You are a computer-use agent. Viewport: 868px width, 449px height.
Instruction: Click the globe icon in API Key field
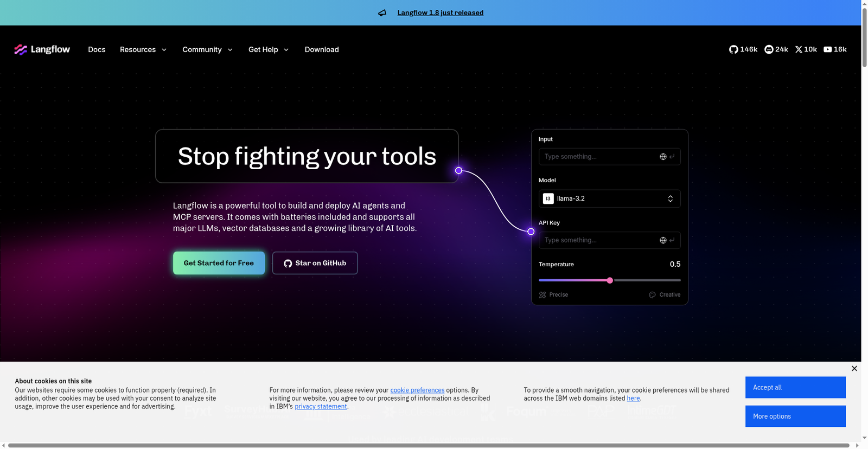[x=663, y=240]
